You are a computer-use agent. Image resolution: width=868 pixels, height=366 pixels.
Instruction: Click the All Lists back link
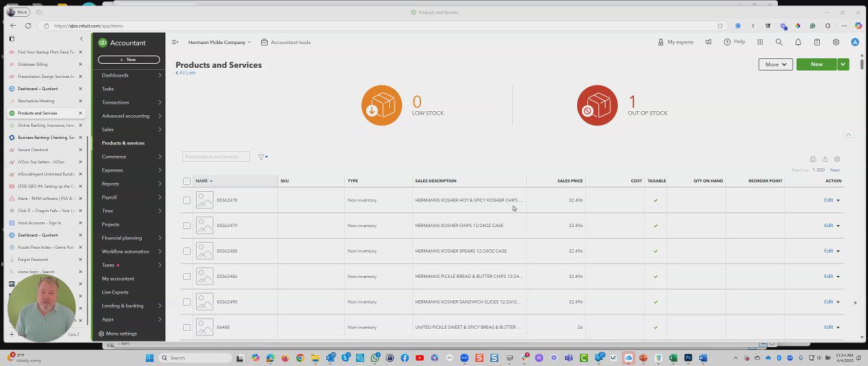186,73
